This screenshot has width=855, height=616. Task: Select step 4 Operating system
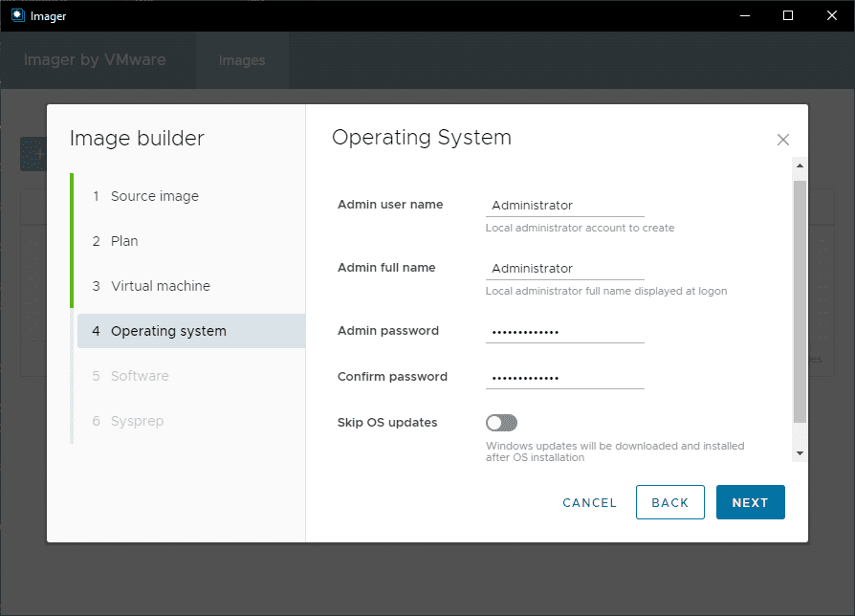[x=168, y=331]
